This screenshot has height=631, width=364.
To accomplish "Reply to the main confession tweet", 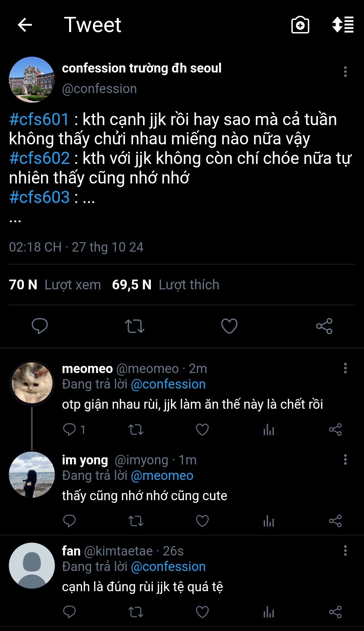I will coord(40,326).
